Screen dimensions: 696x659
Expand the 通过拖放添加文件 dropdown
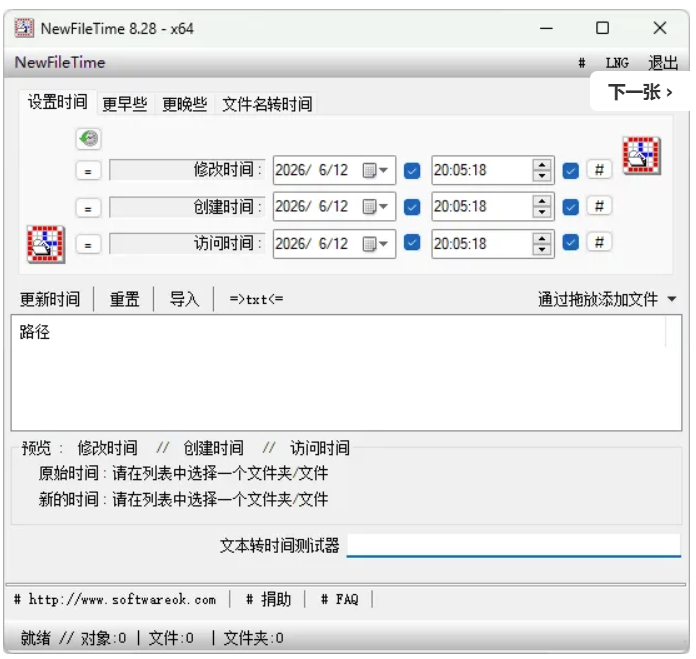(x=672, y=299)
